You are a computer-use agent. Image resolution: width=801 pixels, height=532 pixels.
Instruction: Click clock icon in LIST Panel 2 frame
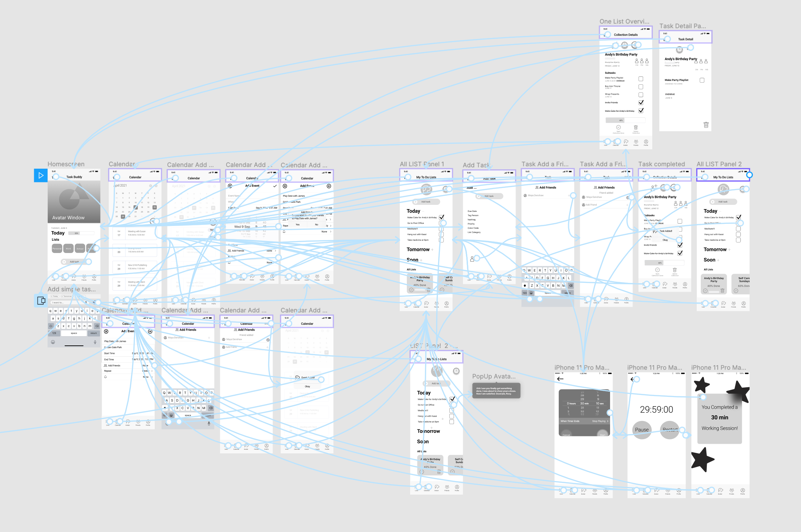tap(456, 371)
